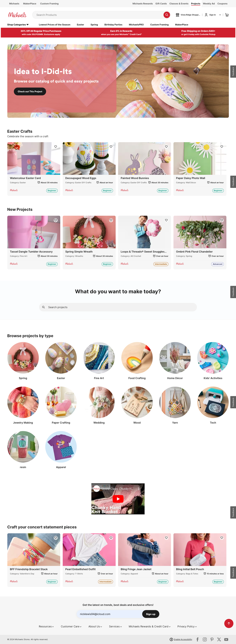Viewport: 236px width, 644px height.
Task: Play the Chunky Hand Knit Blanket video
Action: pos(118,499)
